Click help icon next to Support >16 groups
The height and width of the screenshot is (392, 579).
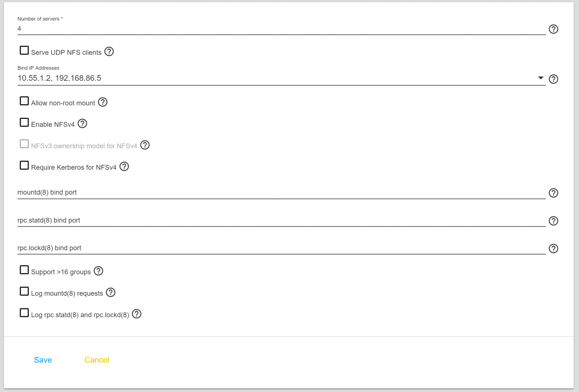(x=98, y=271)
